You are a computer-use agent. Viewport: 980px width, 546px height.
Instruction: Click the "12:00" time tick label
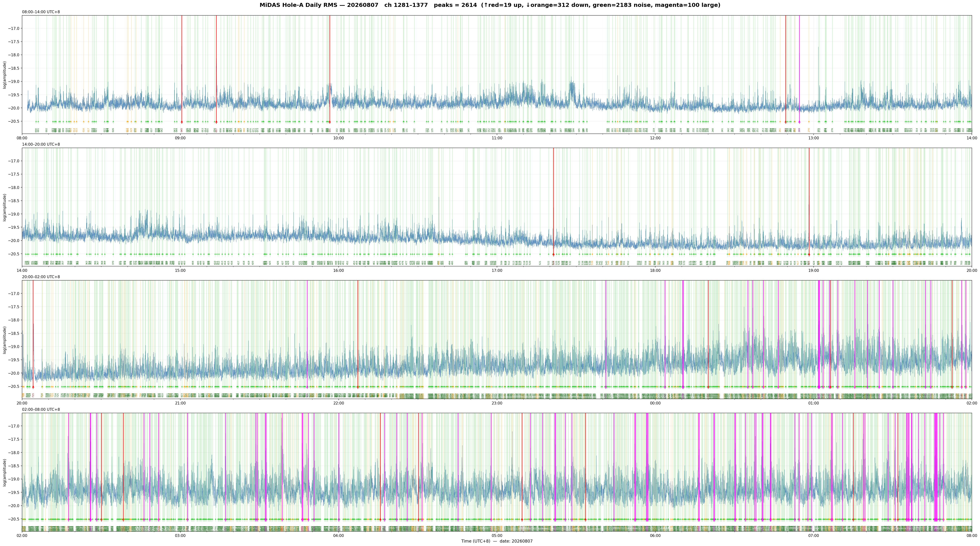point(655,138)
